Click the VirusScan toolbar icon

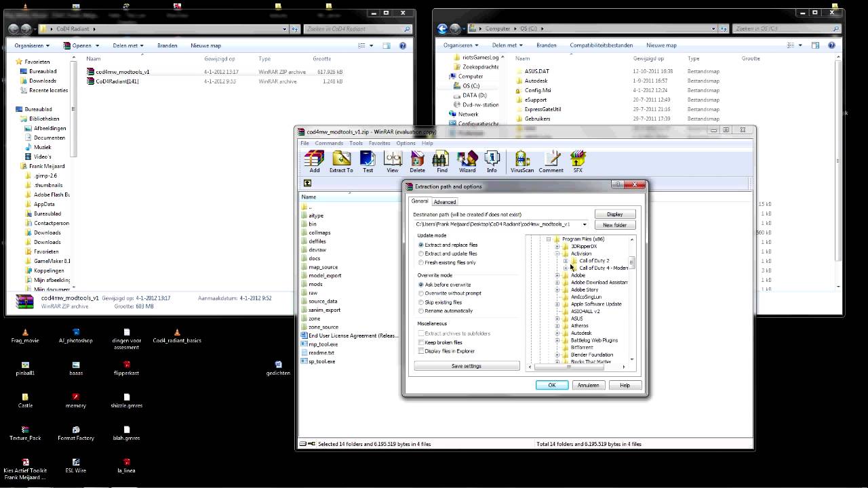[522, 161]
